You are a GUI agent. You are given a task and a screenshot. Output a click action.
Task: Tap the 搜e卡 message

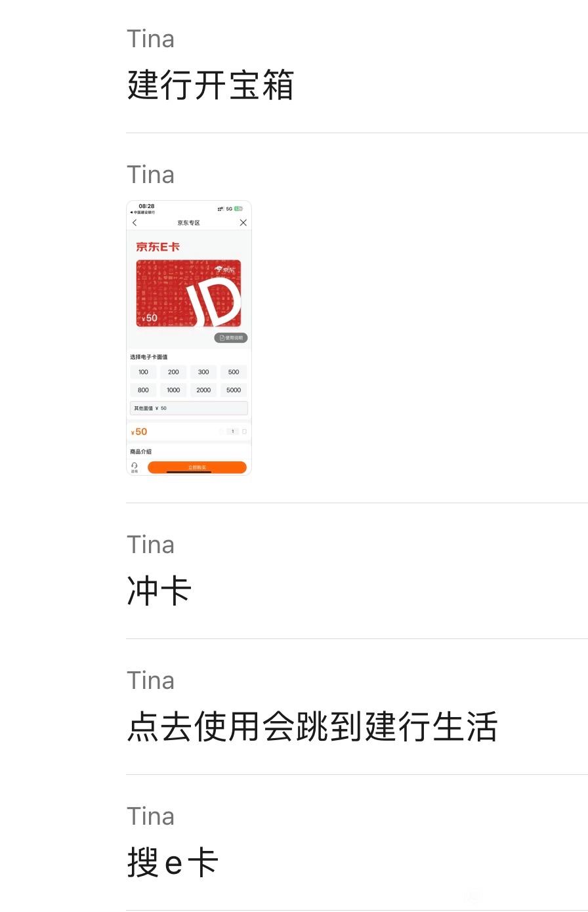(173, 863)
